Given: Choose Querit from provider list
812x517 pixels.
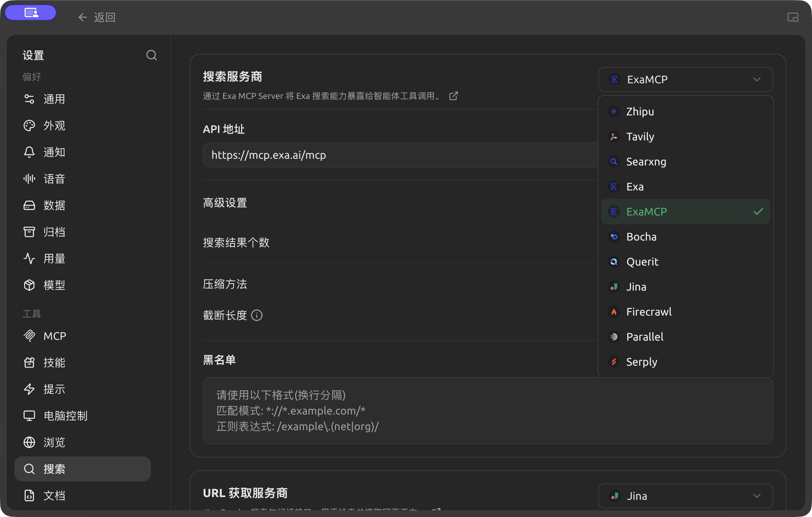Looking at the screenshot, I should [685, 262].
